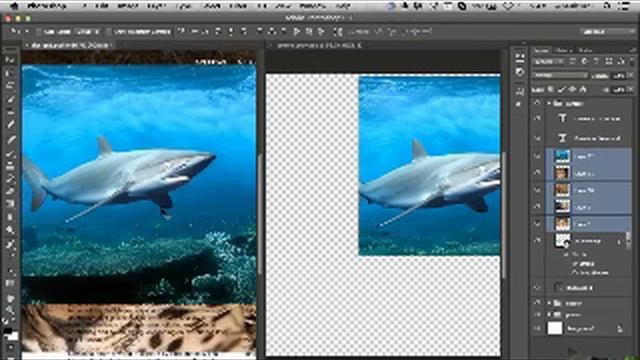This screenshot has width=640, height=360.
Task: Select the Dodge tool
Action: pyautogui.click(x=10, y=230)
